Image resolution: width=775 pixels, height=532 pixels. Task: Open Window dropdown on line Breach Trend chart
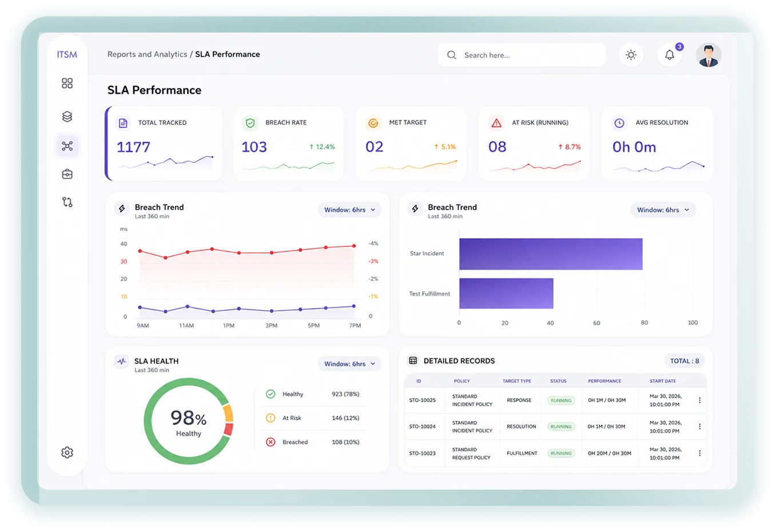[349, 210]
